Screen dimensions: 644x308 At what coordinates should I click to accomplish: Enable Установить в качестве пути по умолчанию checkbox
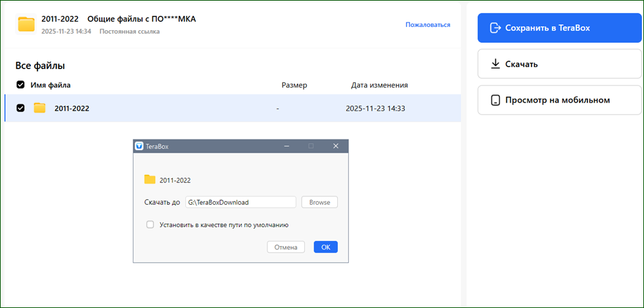150,224
